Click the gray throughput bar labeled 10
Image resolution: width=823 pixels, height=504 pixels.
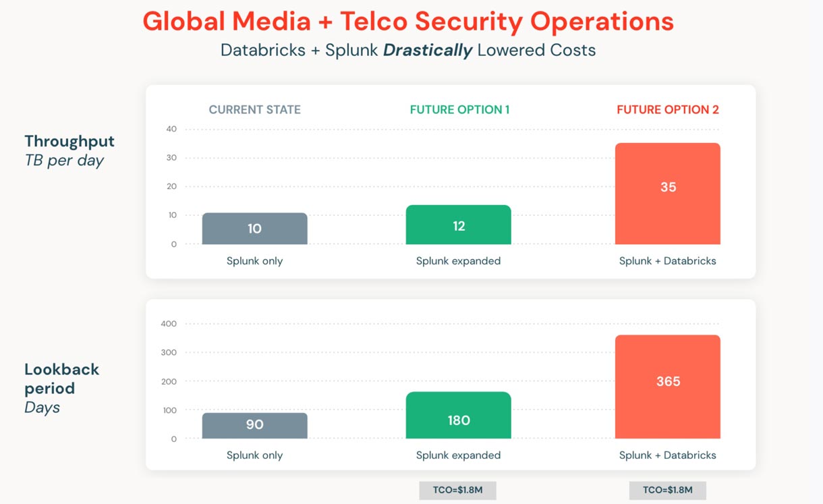click(x=254, y=229)
